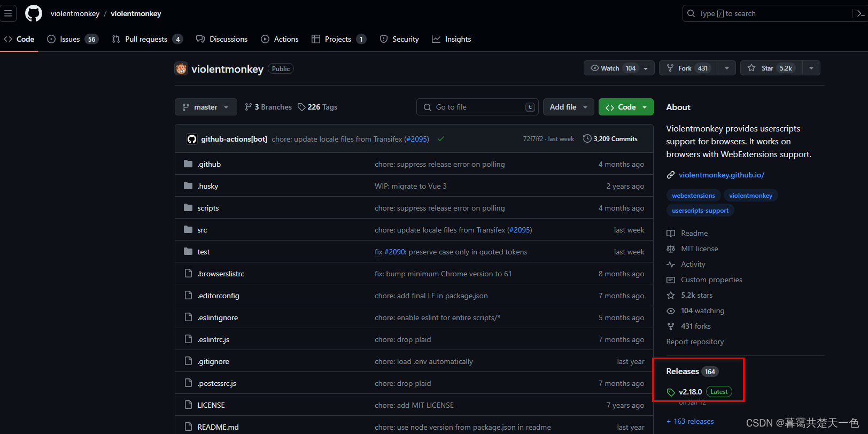Click the violentmonkey repository avatar
868x434 pixels.
pyautogui.click(x=181, y=68)
